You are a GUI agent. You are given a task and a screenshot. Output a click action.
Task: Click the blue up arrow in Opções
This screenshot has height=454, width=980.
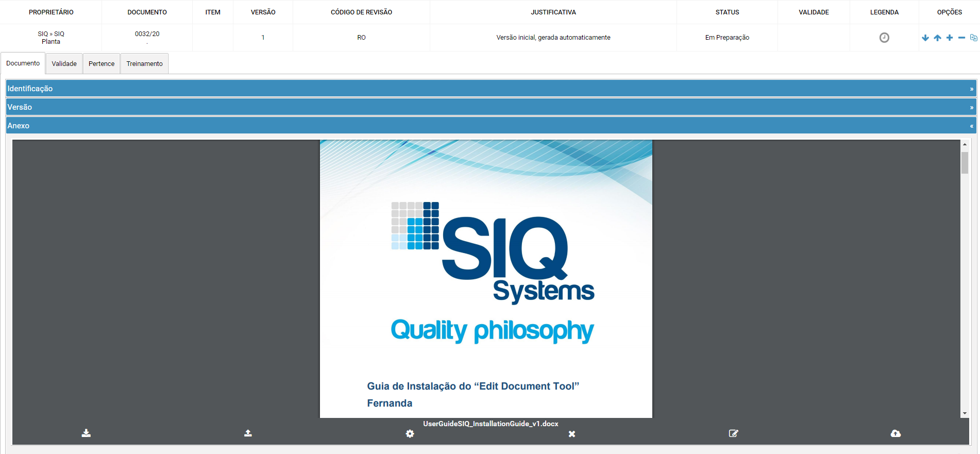tap(937, 38)
